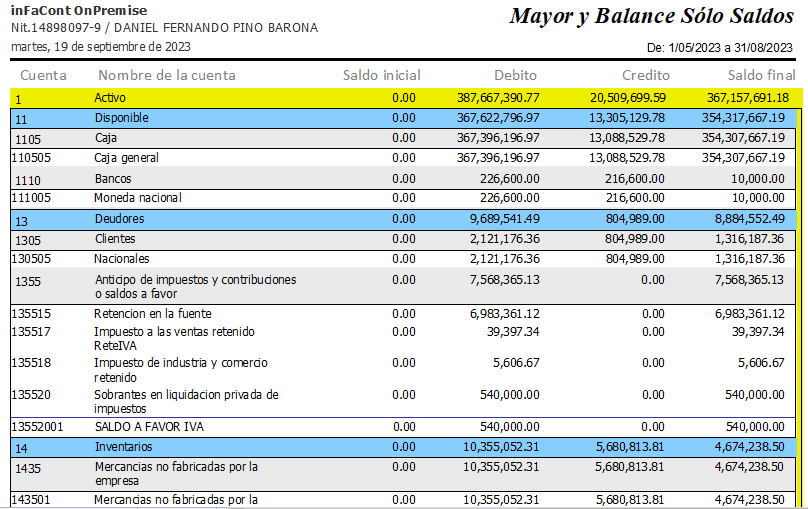Select 'Impuesto a las ventas retenido ReteIVA'

(x=174, y=338)
